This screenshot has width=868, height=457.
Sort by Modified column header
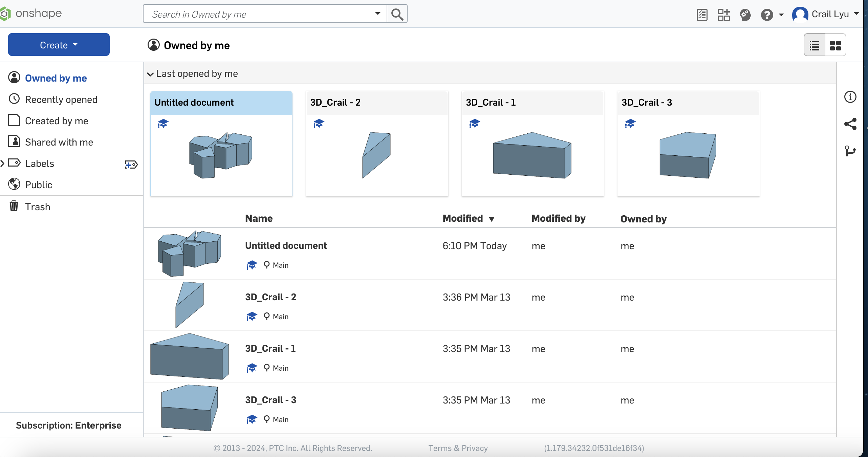[463, 218]
